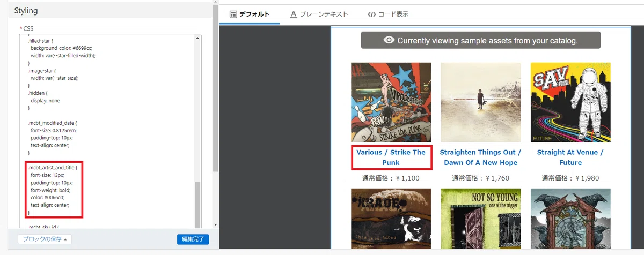
Task: Open the Straight At Venue / Future link
Action: click(x=570, y=157)
